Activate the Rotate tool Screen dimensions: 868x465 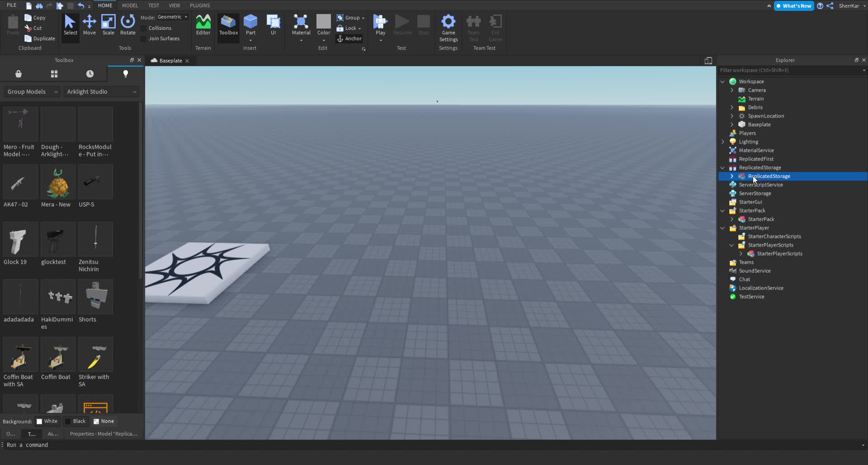coord(127,26)
